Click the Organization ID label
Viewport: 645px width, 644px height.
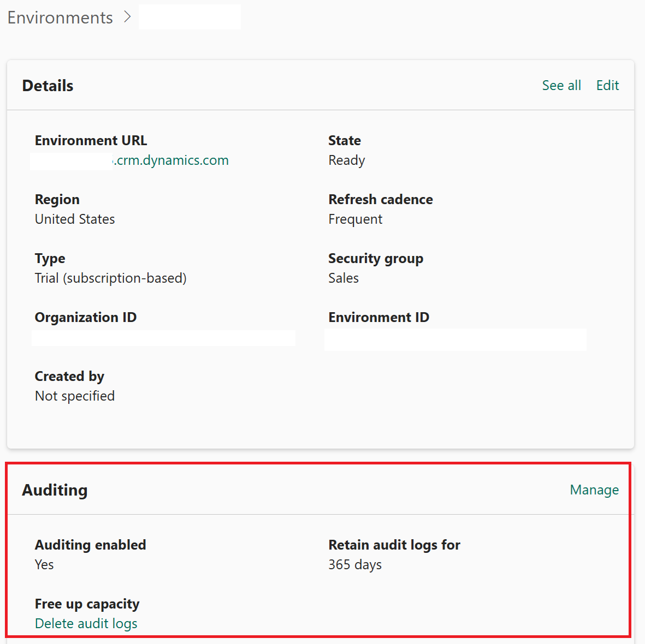(x=86, y=318)
